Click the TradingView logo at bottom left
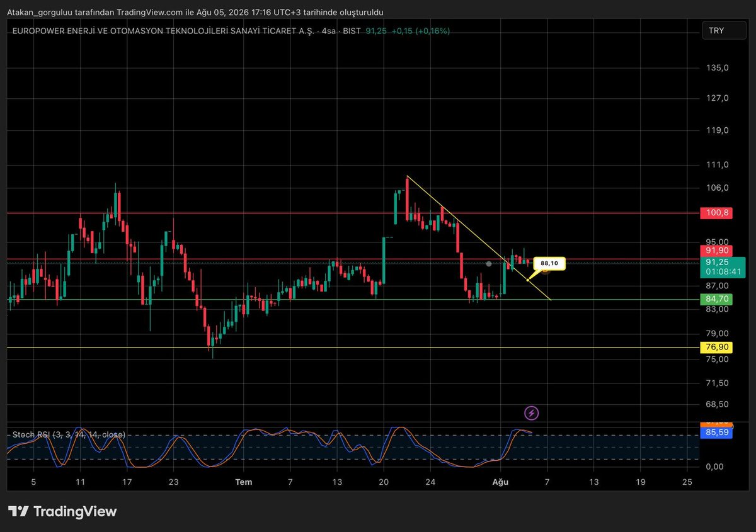 pyautogui.click(x=62, y=511)
